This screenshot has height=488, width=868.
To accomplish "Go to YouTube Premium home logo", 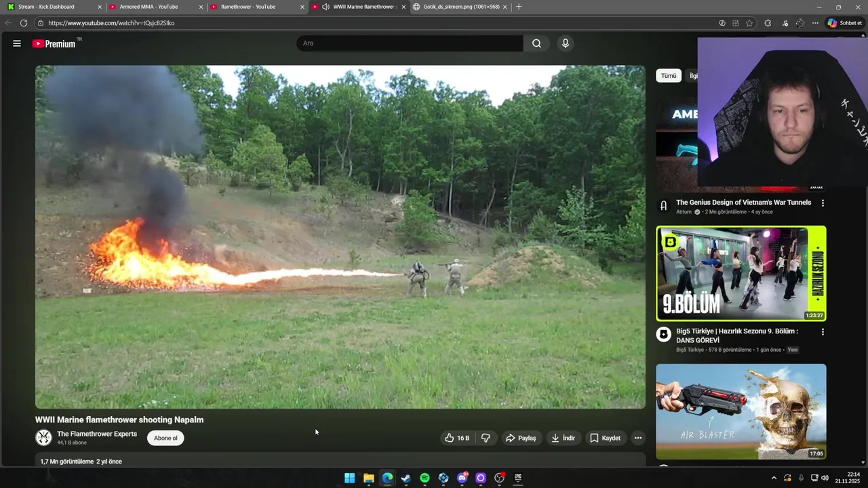I will coord(54,43).
